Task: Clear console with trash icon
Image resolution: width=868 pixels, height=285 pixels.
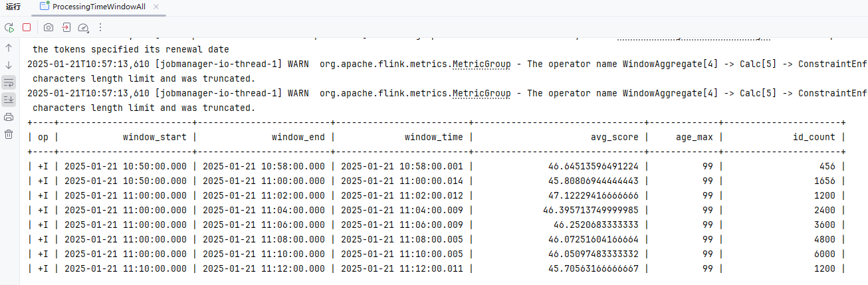Action: coord(9,134)
